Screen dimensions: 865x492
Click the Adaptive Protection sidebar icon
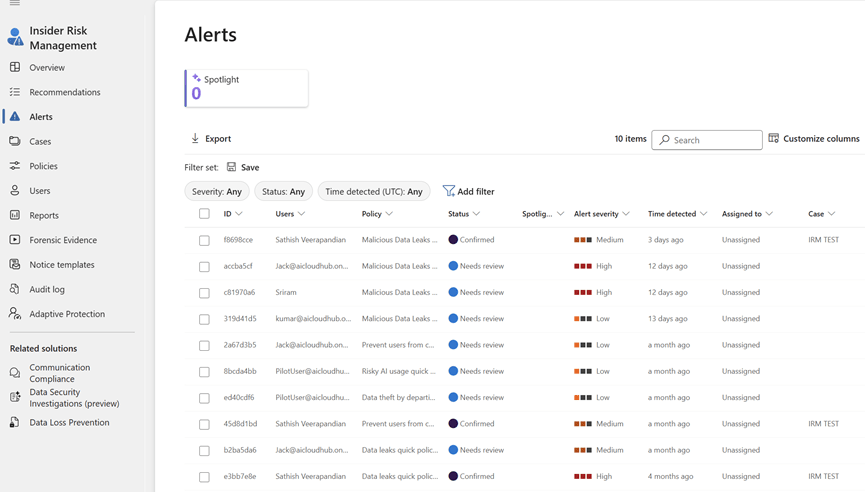(x=15, y=314)
